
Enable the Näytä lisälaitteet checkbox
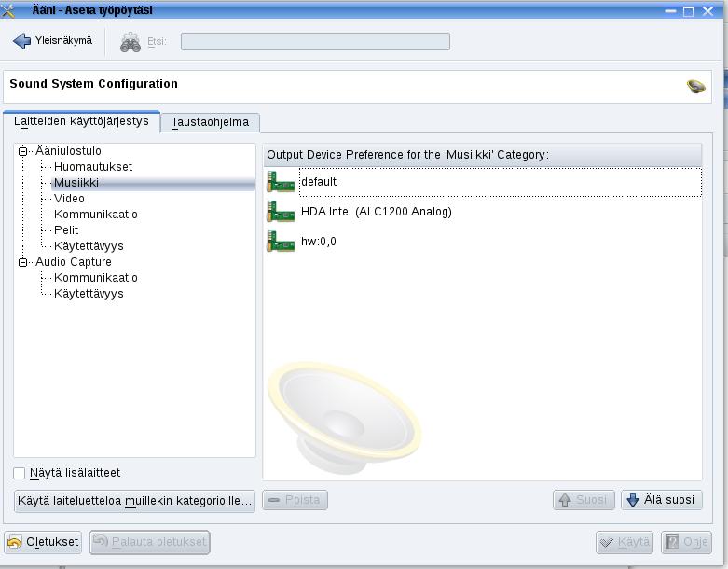coord(19,473)
